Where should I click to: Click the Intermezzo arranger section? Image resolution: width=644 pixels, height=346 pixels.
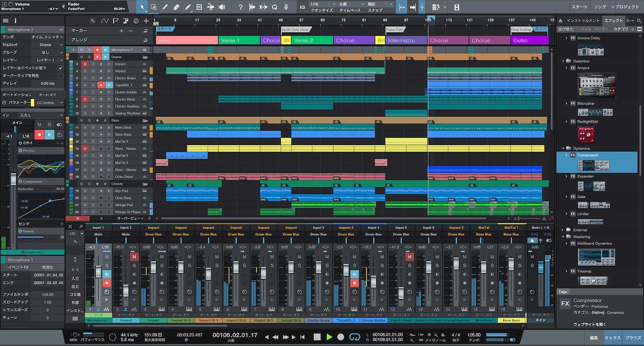point(406,41)
